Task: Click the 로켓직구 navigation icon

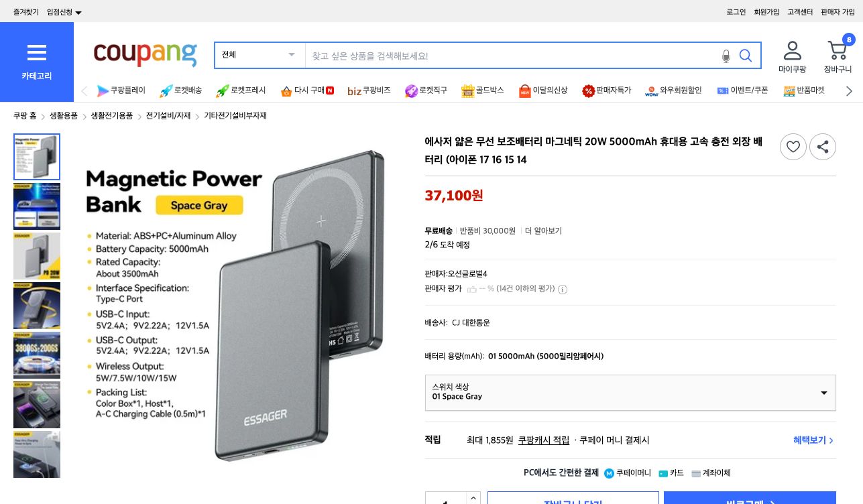Action: pos(411,90)
